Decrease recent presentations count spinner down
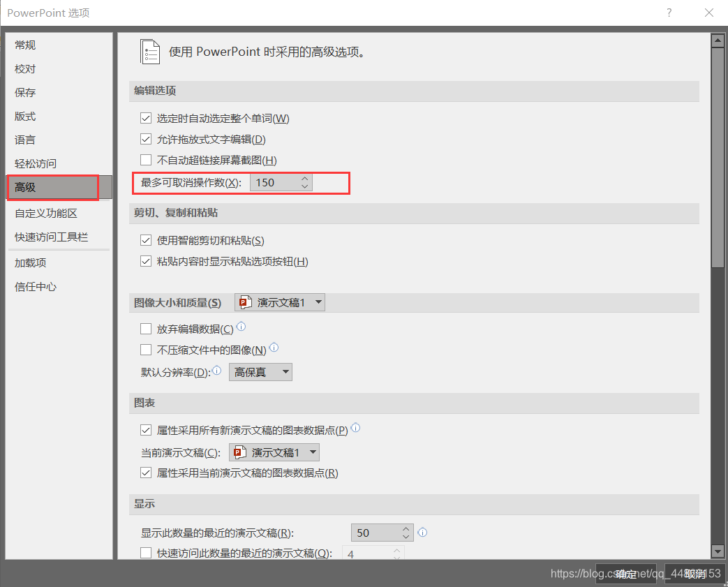 pos(406,536)
